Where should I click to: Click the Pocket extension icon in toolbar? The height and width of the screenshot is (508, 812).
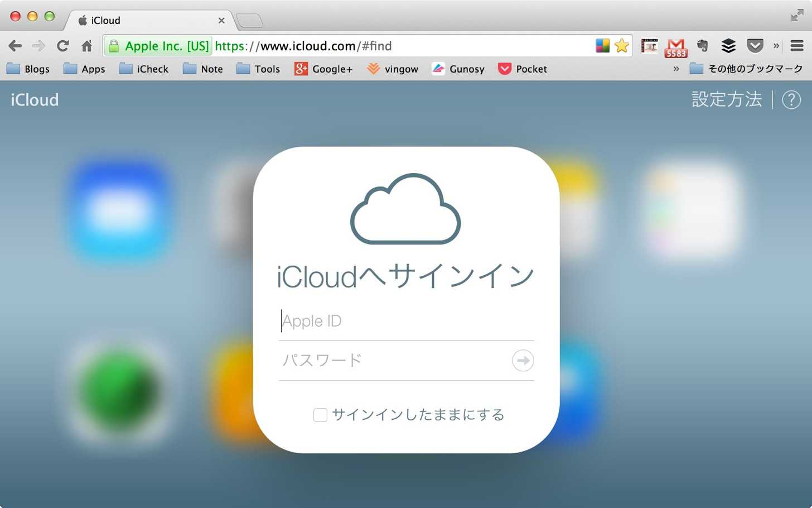755,46
